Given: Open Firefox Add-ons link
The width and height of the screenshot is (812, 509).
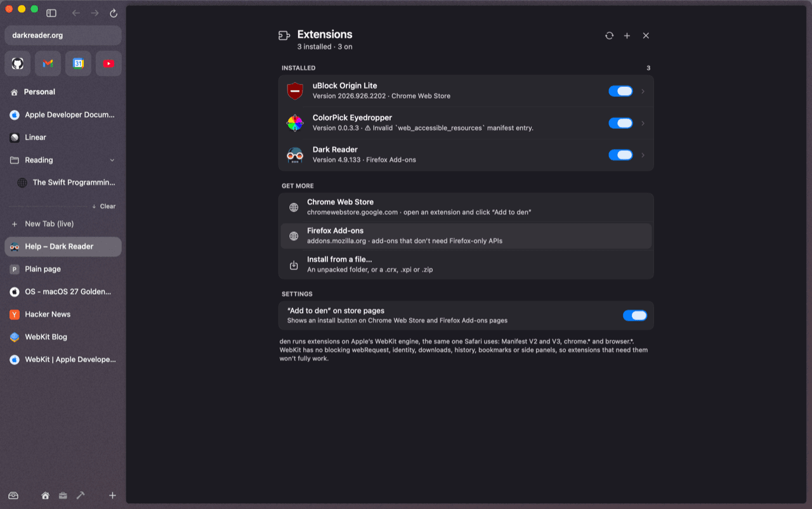Looking at the screenshot, I should click(x=466, y=236).
